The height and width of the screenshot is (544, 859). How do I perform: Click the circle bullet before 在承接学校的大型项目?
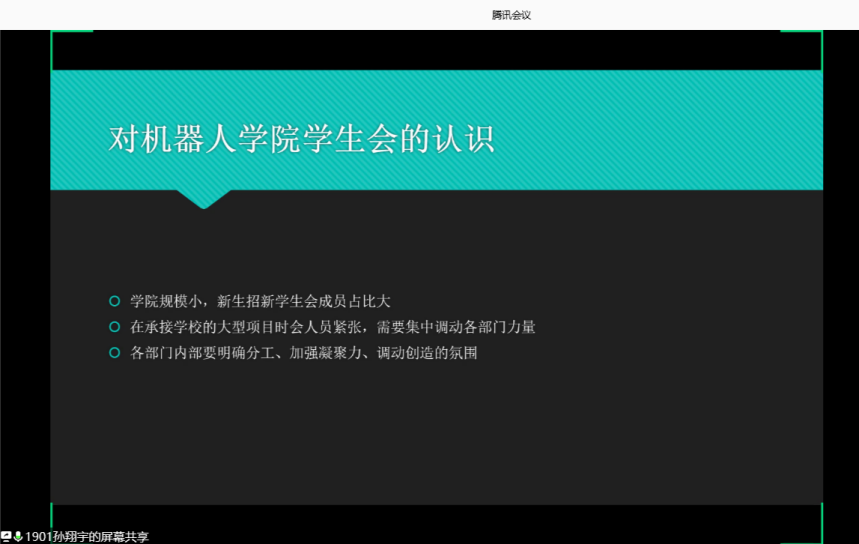(114, 327)
